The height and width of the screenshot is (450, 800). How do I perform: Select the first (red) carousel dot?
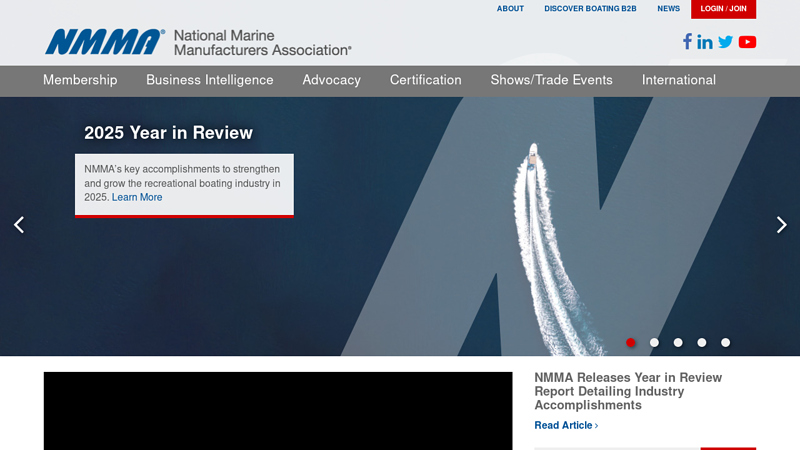(x=631, y=342)
